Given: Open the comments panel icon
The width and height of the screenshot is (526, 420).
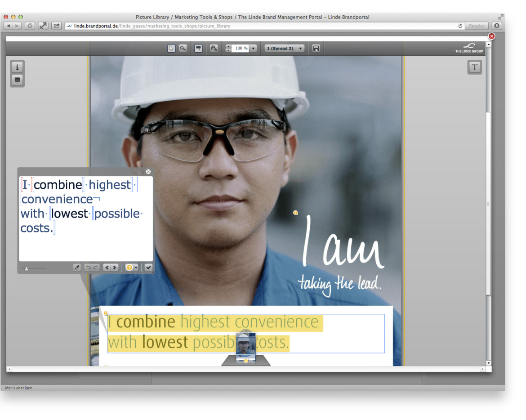Looking at the screenshot, I should pyautogui.click(x=18, y=80).
